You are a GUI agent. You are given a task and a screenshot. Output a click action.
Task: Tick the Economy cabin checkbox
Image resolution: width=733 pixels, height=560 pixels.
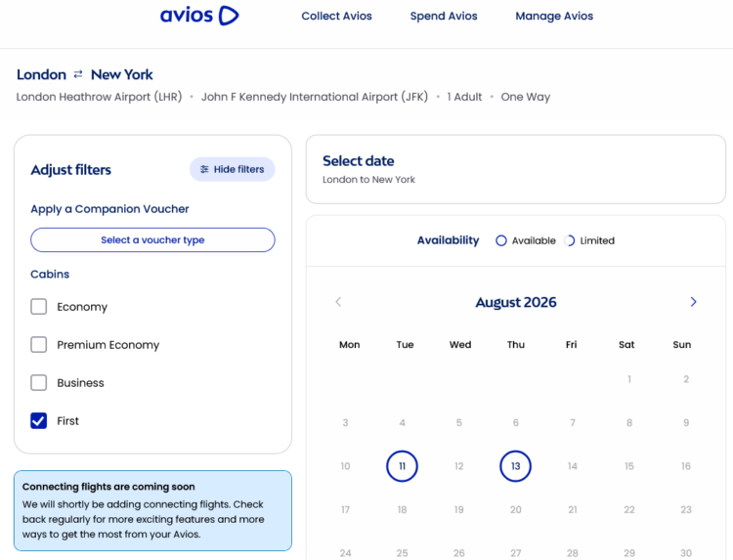(x=39, y=307)
